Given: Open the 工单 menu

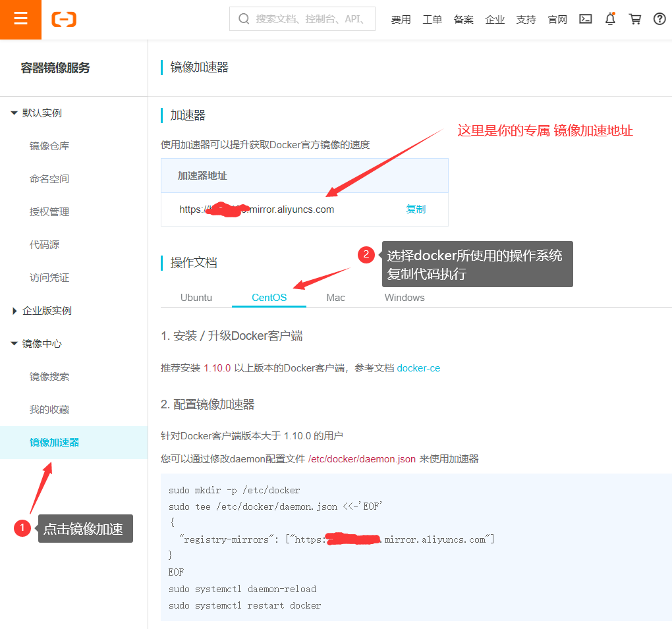Looking at the screenshot, I should pyautogui.click(x=432, y=19).
